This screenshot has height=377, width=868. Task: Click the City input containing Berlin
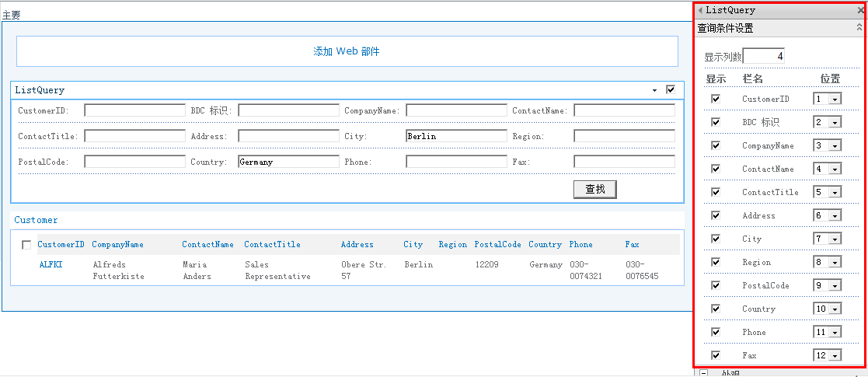click(456, 136)
